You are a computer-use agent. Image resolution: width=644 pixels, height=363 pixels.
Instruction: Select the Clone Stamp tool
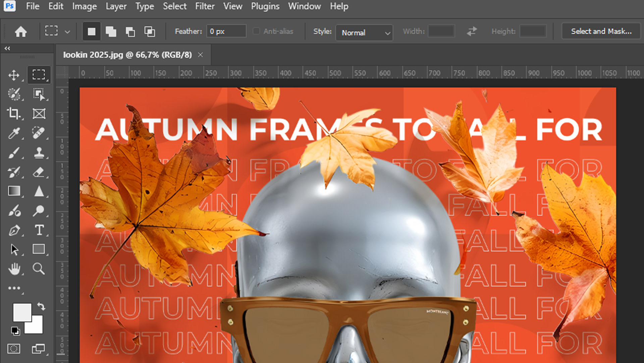[39, 153]
